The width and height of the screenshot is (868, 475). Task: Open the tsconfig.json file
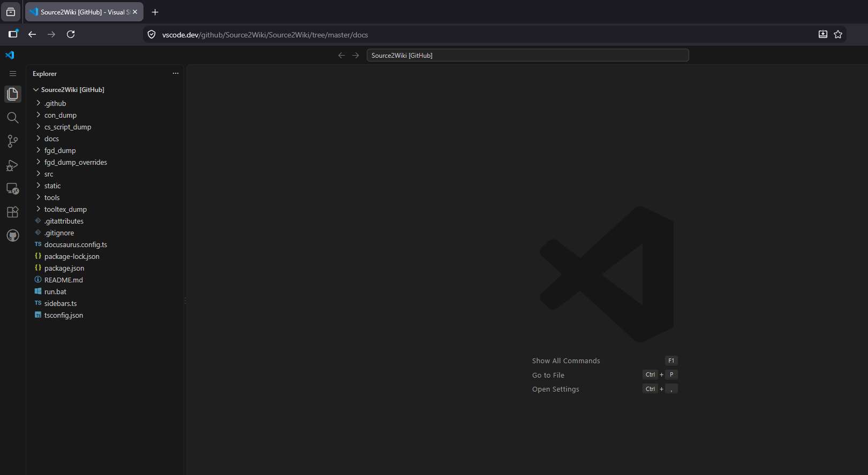105,315
